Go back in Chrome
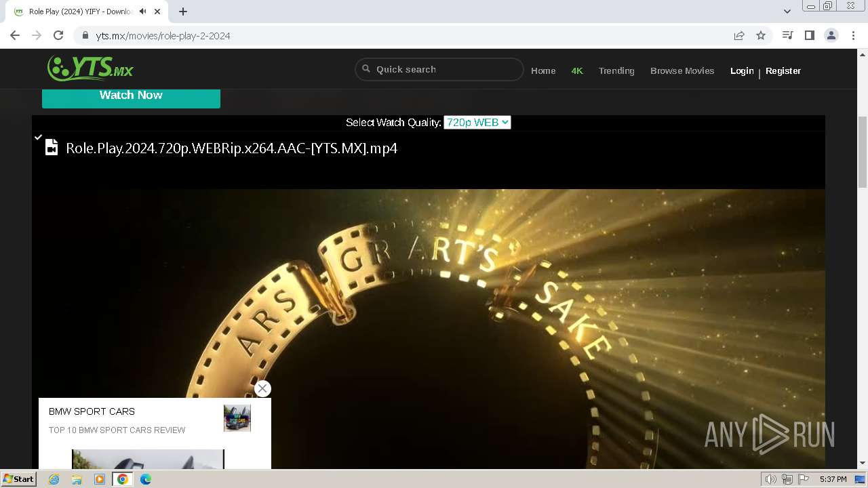Viewport: 868px width, 488px height. point(15,35)
